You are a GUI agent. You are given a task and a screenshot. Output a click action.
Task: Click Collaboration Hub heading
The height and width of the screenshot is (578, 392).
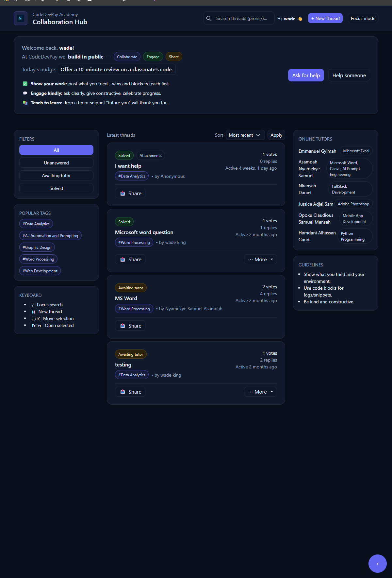point(60,22)
